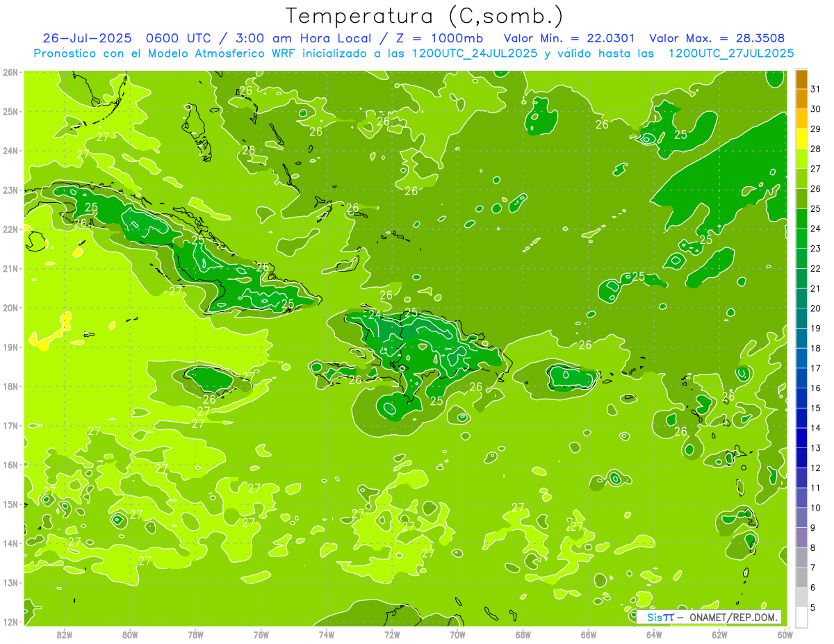Click longitude label '82W'
This screenshot has height=644, width=834.
click(x=64, y=635)
